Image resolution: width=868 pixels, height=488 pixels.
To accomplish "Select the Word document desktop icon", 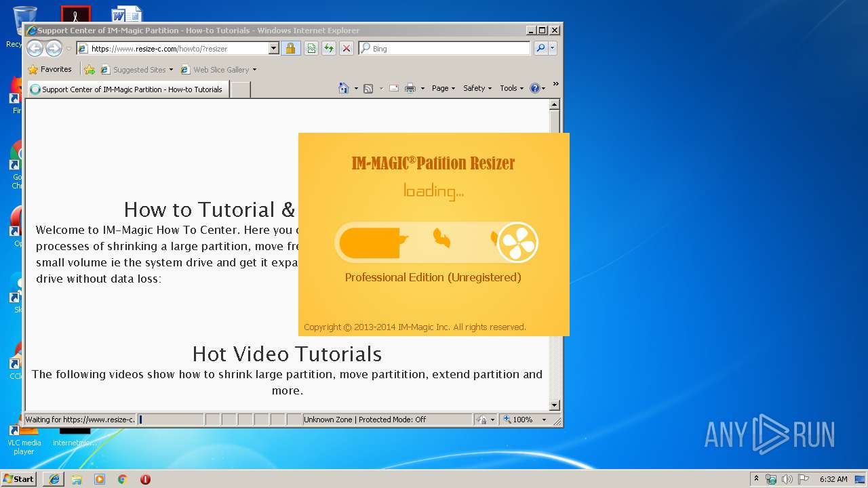I will click(127, 14).
